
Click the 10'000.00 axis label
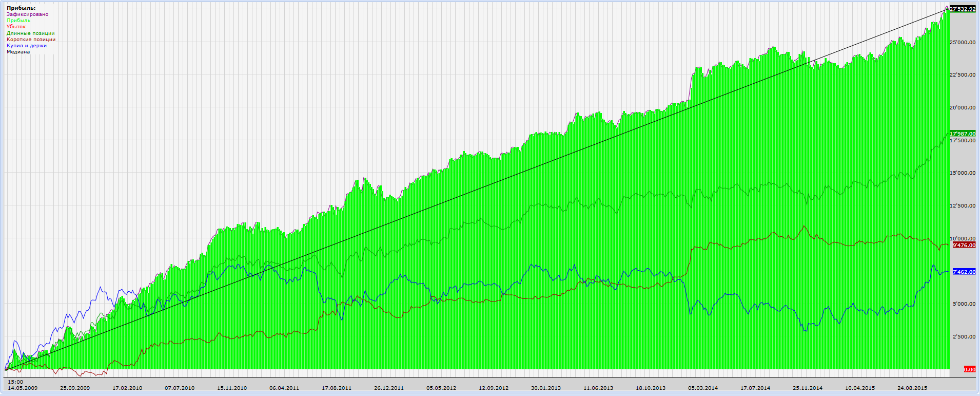963,239
